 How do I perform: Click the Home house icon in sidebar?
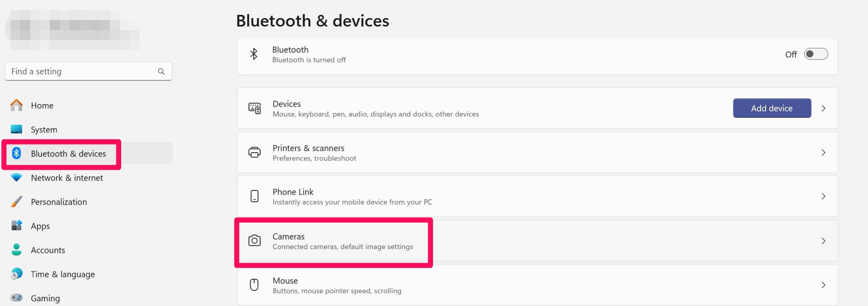click(x=16, y=105)
